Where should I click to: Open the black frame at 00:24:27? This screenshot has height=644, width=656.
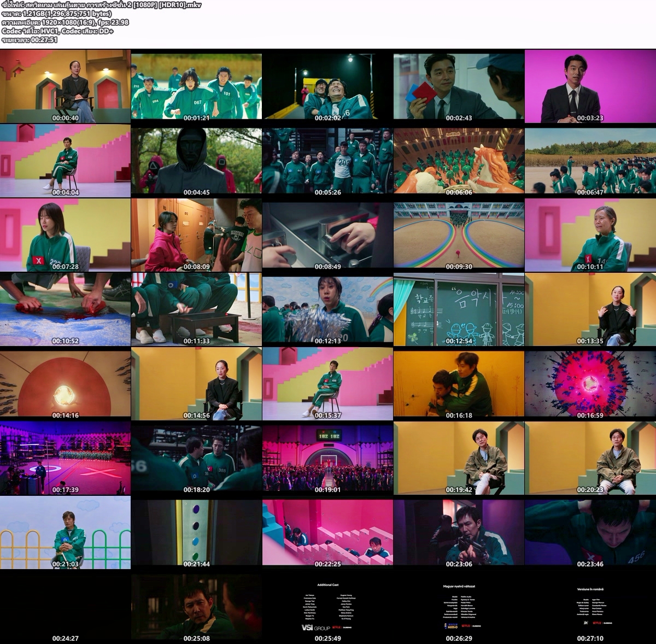coord(65,607)
